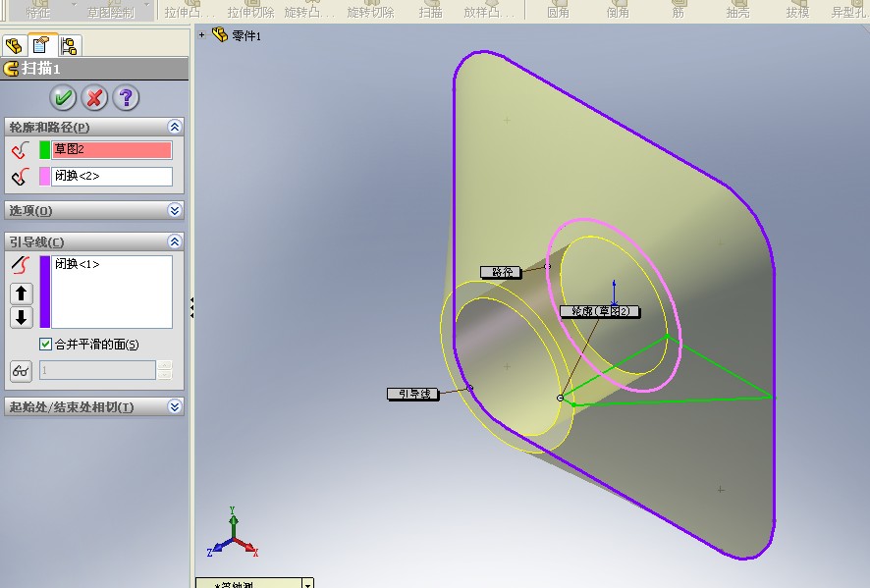Screen dimensions: 870x588
Task: Click the 轮廓(草图2) callout label
Action: (x=600, y=311)
